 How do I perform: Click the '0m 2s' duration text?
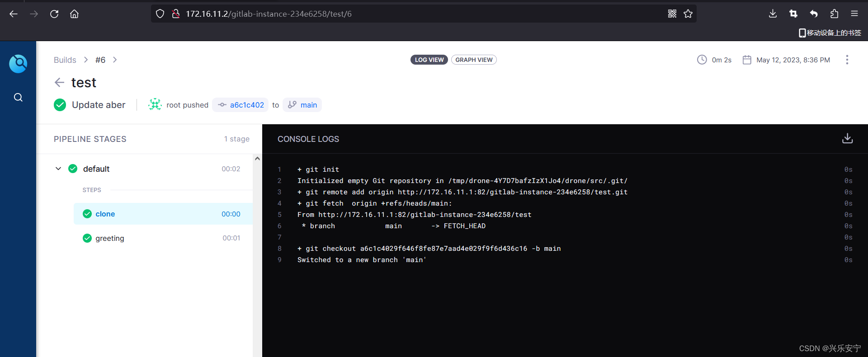pos(722,60)
